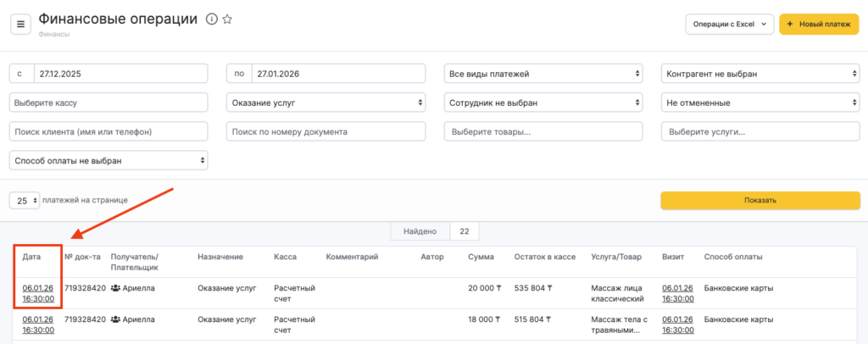Open the Способ оплаты не выбран dropdown

[108, 159]
